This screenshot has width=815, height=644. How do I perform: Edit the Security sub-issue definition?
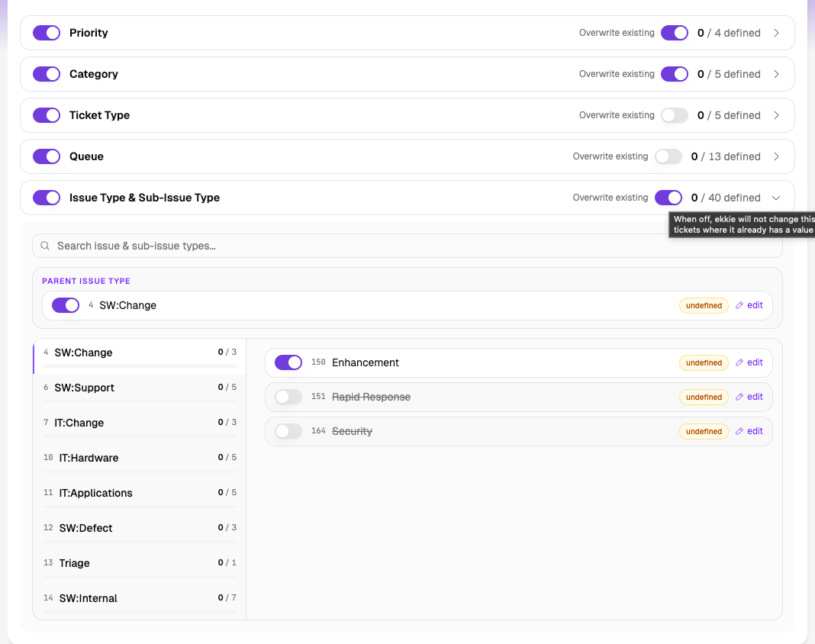click(x=749, y=431)
